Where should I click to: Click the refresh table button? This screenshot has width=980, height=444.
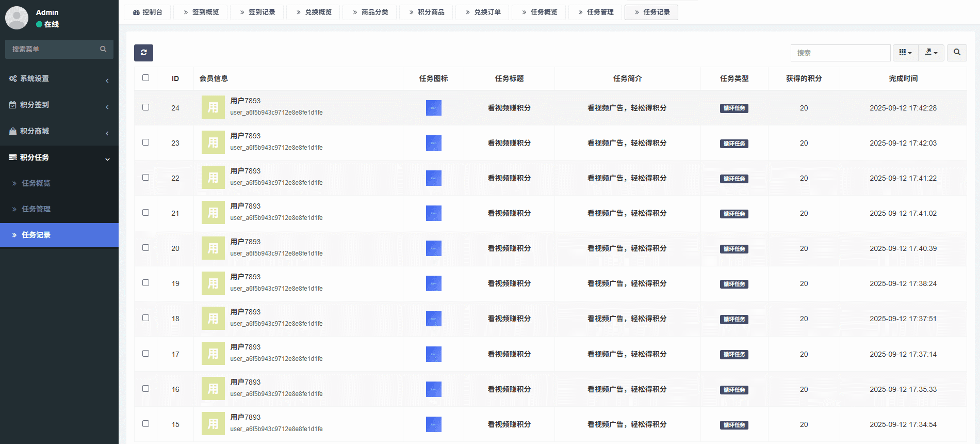point(143,53)
